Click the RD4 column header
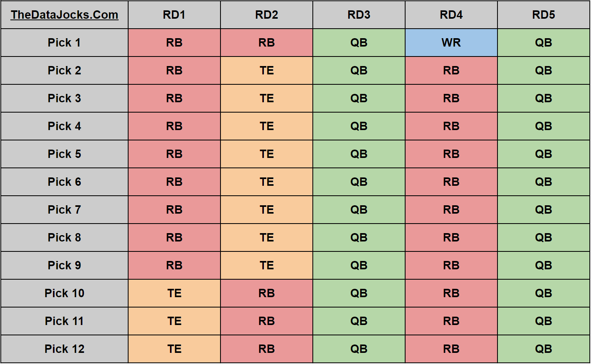The width and height of the screenshot is (591, 364). 451,15
